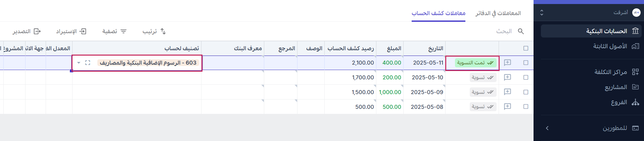
Task: Click the export icon
Action: pos(37,31)
